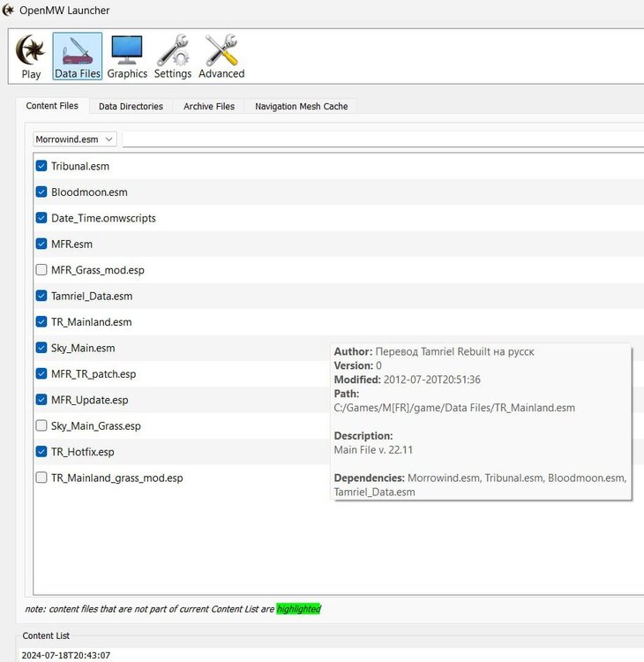Select the Bloodmoon.esm file name
The width and height of the screenshot is (644, 662).
(89, 192)
